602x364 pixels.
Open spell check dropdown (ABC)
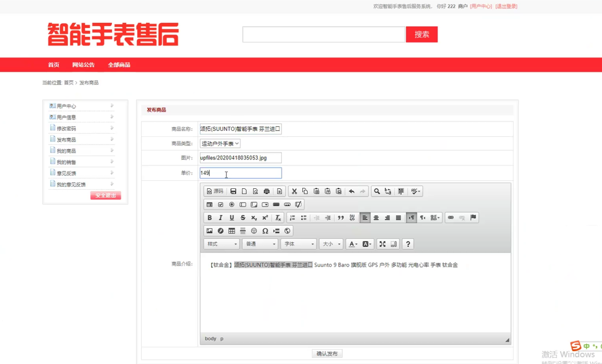pos(415,191)
